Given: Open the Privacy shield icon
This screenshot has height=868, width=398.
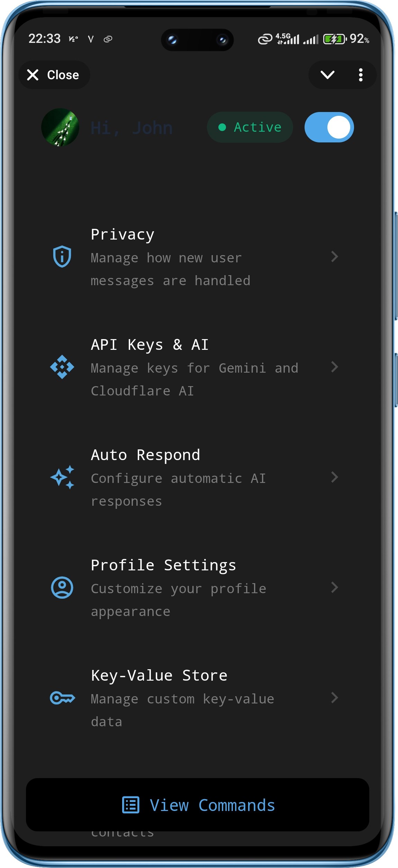Looking at the screenshot, I should click(x=62, y=256).
